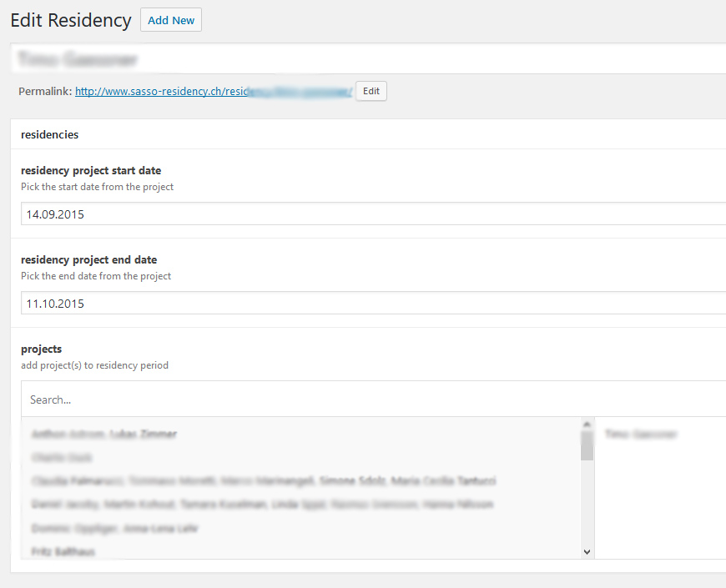This screenshot has width=726, height=588.
Task: Focus the residency title text field
Action: tap(367, 59)
